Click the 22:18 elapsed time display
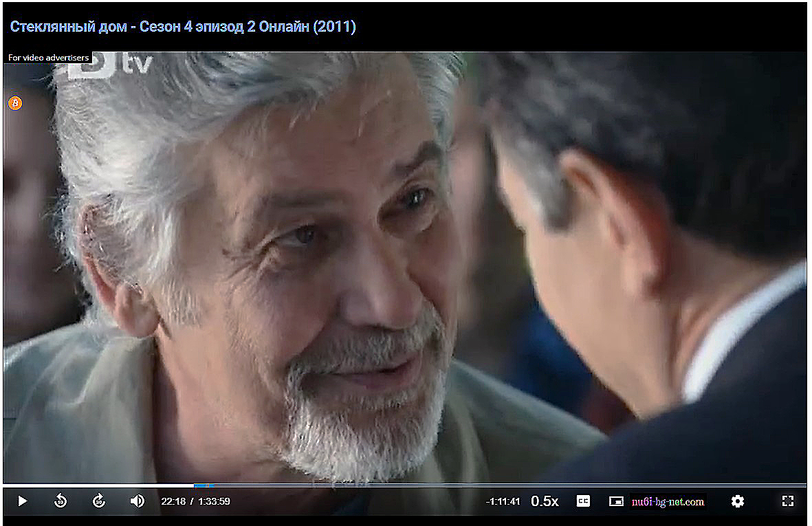 173,501
